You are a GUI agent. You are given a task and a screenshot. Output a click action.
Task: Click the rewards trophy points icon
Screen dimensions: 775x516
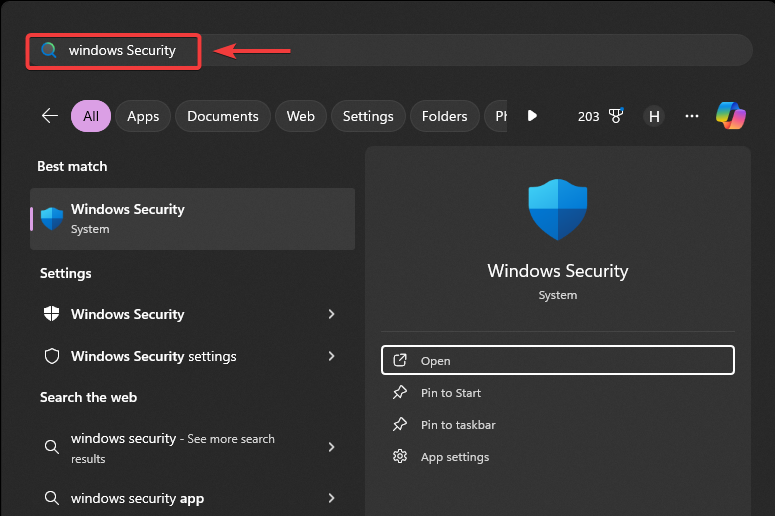tap(616, 116)
